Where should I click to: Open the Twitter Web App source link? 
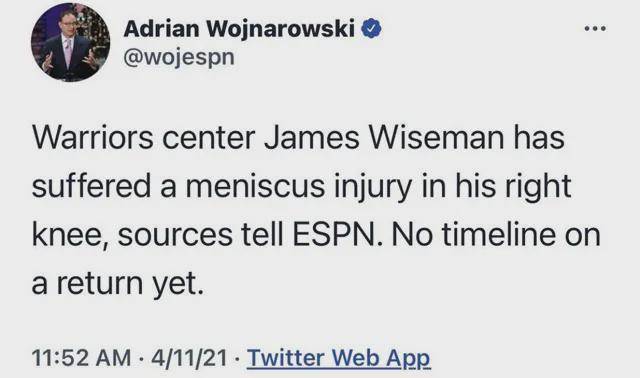click(x=339, y=358)
